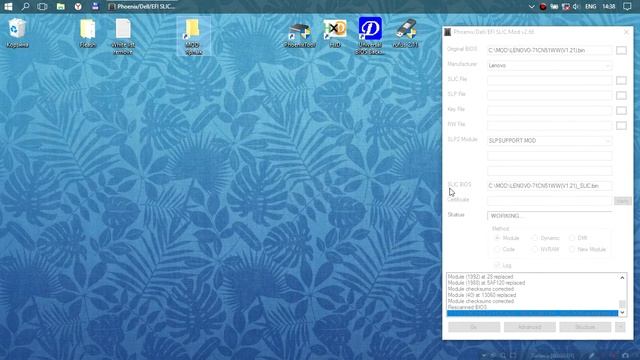Click the red recording tray icon
The height and width of the screenshot is (360, 640).
point(543,7)
